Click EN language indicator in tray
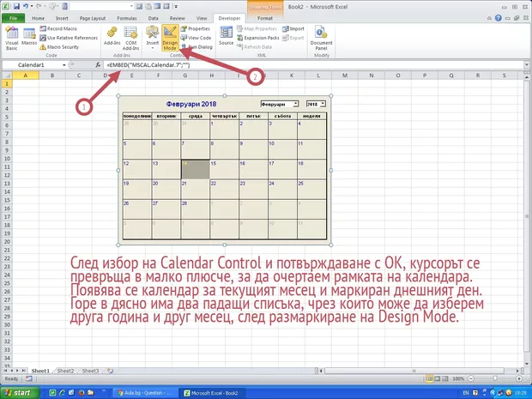Image resolution: width=532 pixels, height=399 pixels. point(466,393)
